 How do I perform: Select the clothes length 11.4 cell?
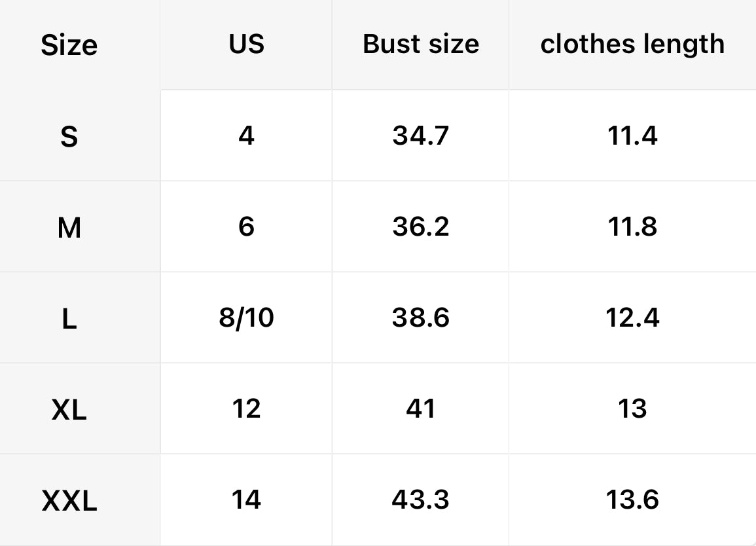click(632, 136)
